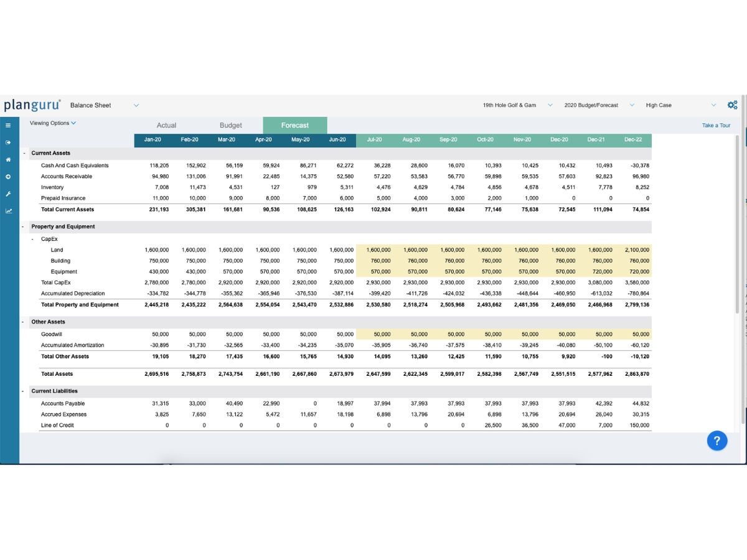Edit Goodwill forecast cell for Jul-20
The width and height of the screenshot is (747, 560).
tap(374, 334)
